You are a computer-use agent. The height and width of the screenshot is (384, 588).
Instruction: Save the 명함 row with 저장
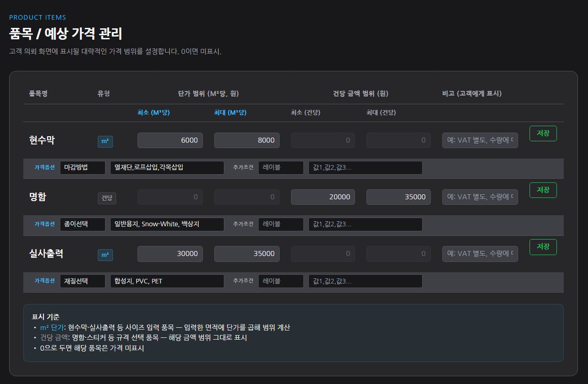pyautogui.click(x=543, y=190)
